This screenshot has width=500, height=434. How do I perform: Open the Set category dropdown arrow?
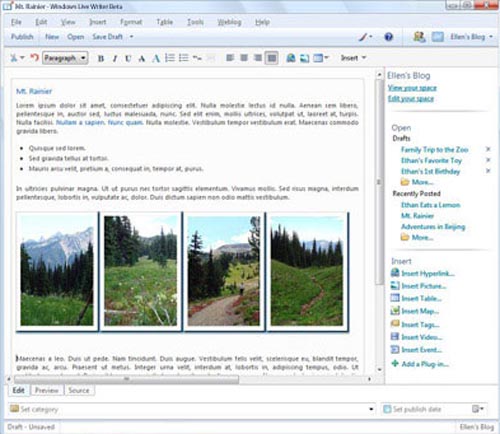coord(371,409)
